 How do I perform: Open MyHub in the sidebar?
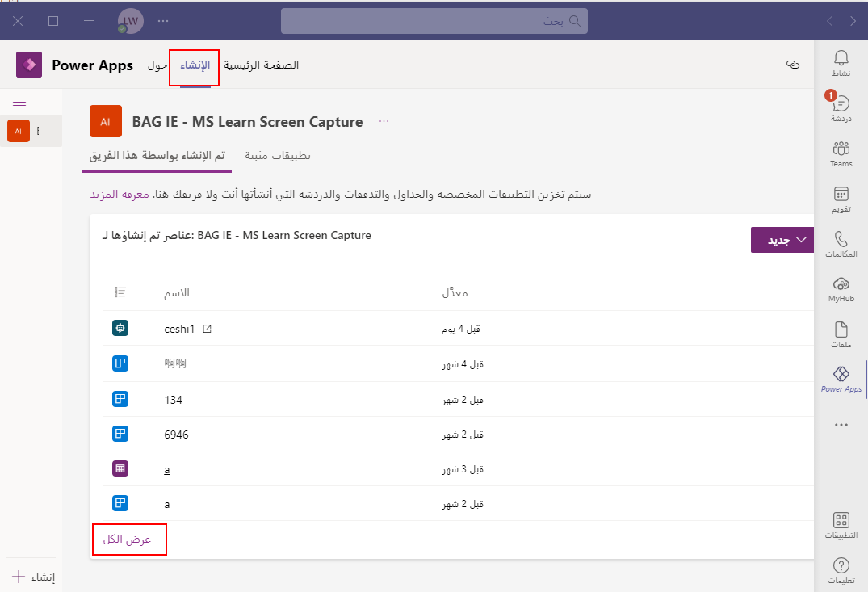[x=841, y=290]
